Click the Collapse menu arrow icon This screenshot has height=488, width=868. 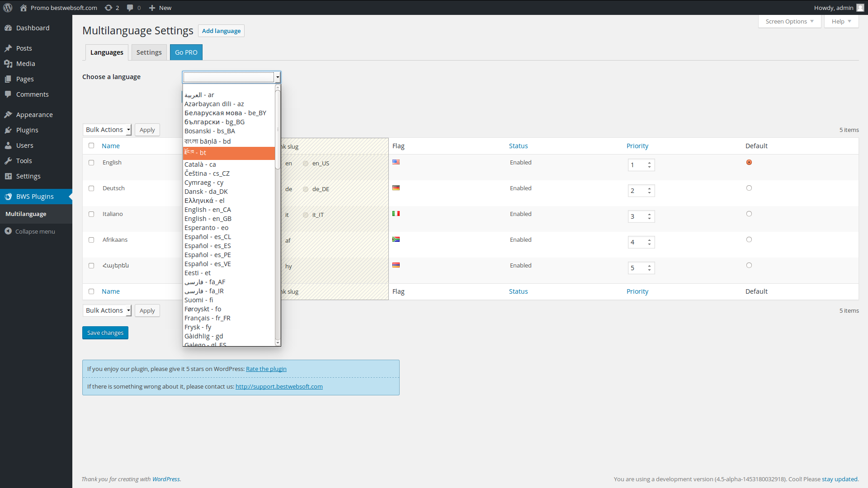[x=8, y=231]
